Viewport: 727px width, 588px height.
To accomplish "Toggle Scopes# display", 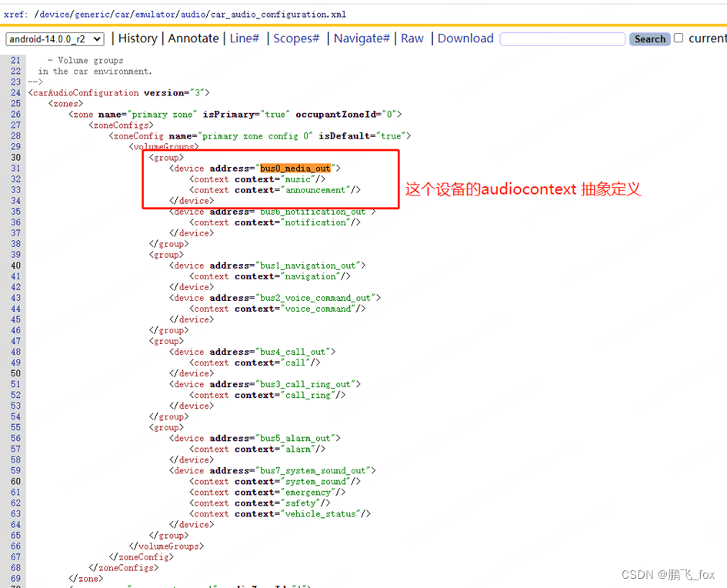I will [296, 38].
